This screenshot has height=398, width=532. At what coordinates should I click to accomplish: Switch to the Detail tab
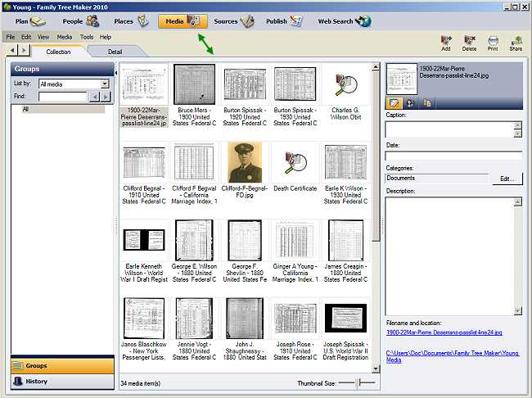click(115, 52)
